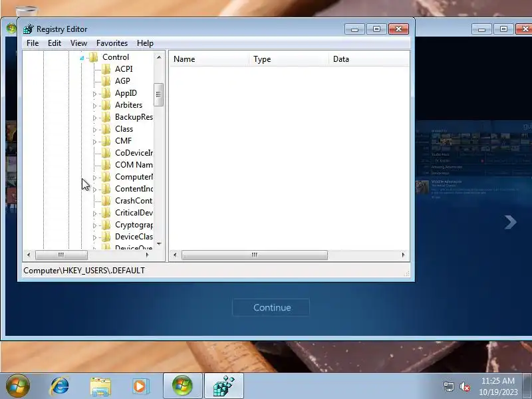Select the BackupRes folder icon
This screenshot has width=532, height=399.
coord(106,117)
